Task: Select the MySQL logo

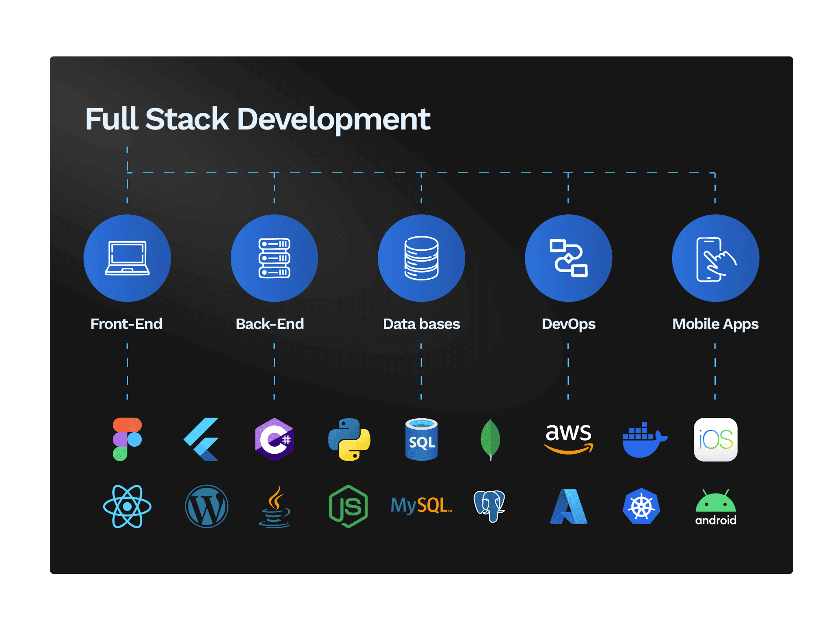Action: tap(422, 505)
